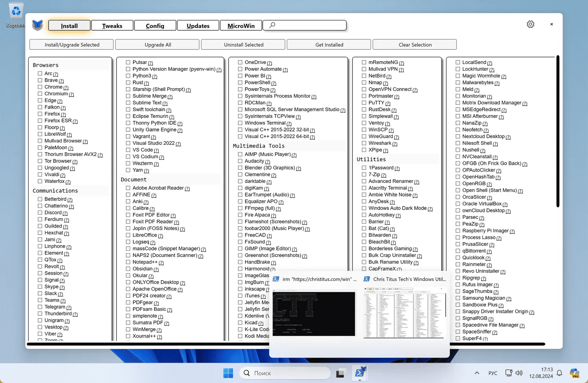Screen dimensions: 588x383
Task: Tick the Oracle VirtualBox checkbox
Action: point(458,204)
